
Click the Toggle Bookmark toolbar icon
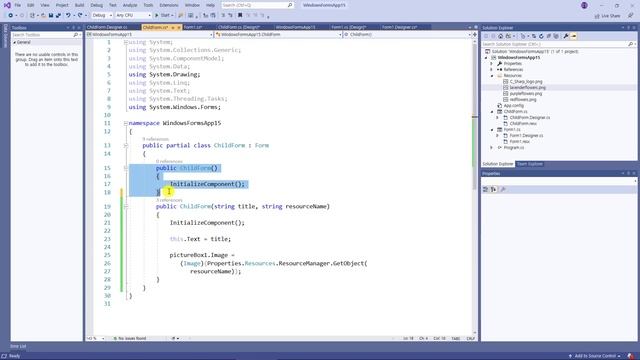tap(240, 16)
